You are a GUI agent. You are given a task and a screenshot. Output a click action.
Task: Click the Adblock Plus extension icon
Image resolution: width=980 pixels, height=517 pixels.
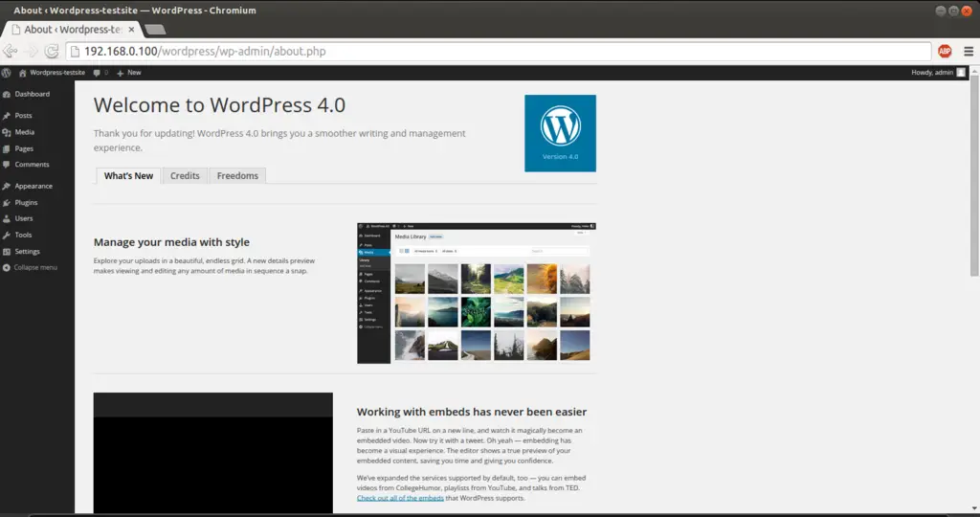(x=945, y=52)
